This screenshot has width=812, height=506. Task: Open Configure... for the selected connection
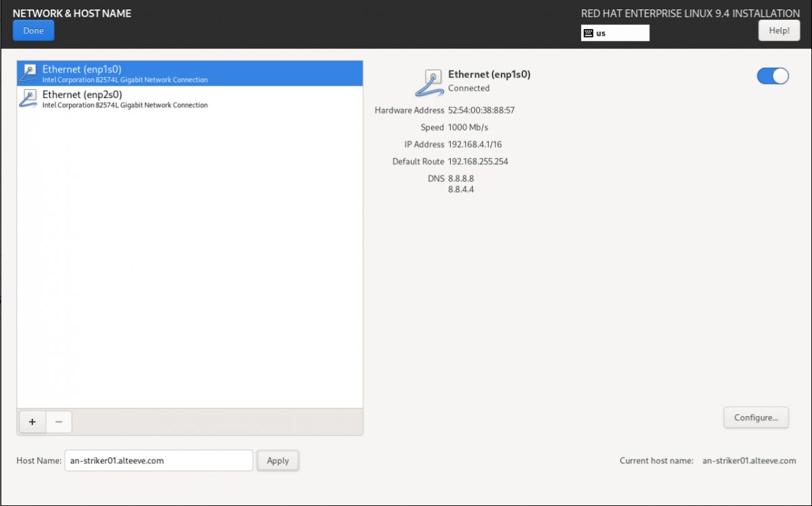(x=756, y=417)
